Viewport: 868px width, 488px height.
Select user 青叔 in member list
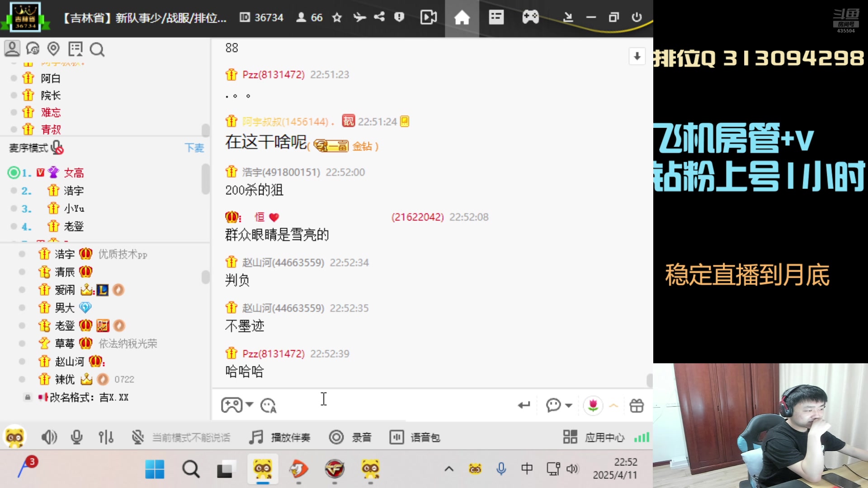50,130
